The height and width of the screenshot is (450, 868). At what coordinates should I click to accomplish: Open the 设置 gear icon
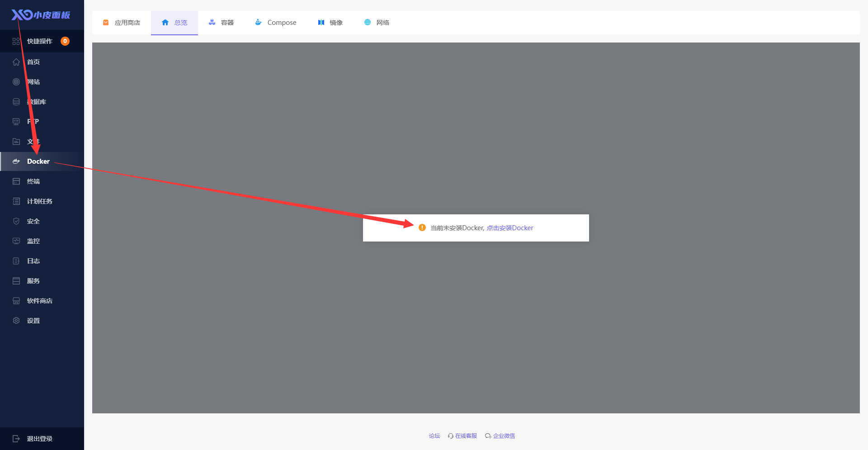(x=16, y=321)
